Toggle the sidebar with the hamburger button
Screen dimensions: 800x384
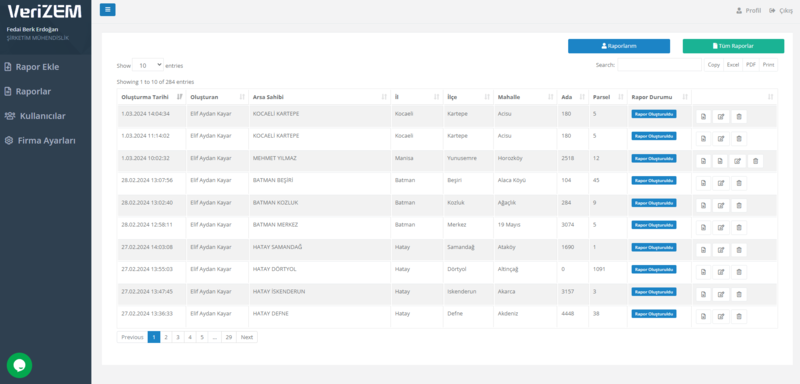click(x=108, y=10)
